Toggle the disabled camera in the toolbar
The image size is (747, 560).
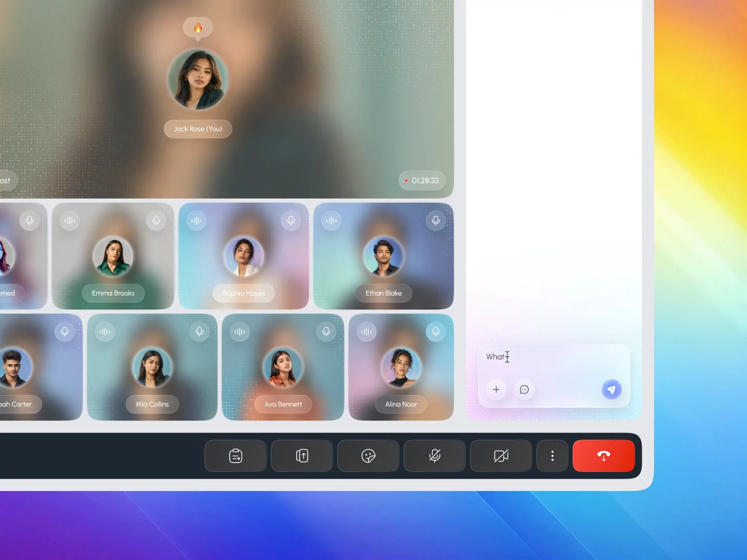pos(501,456)
